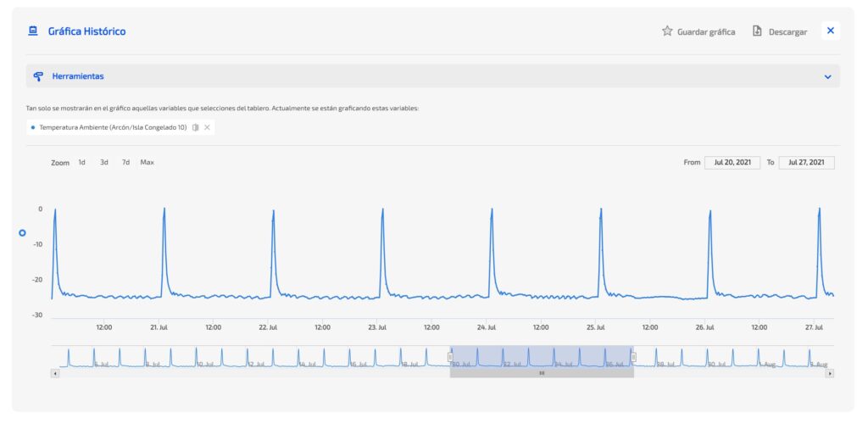Viewport: 868px width, 424px height.
Task: Click the Herramientas paint roller icon
Action: [x=38, y=76]
